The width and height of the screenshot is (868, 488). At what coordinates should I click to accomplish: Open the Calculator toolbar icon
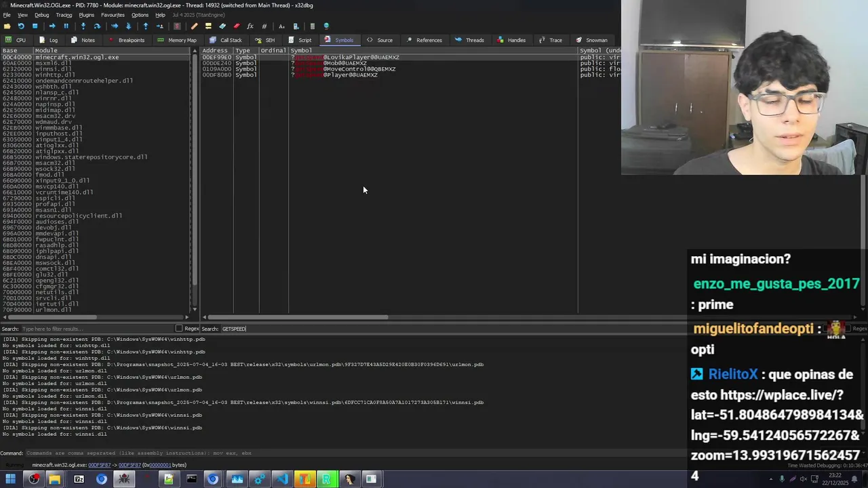pyautogui.click(x=313, y=26)
